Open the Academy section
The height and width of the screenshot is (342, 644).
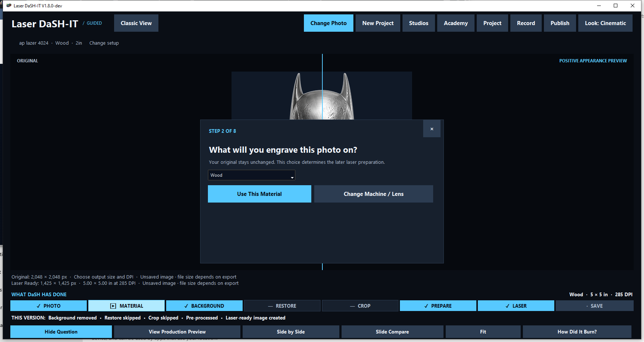tap(456, 23)
